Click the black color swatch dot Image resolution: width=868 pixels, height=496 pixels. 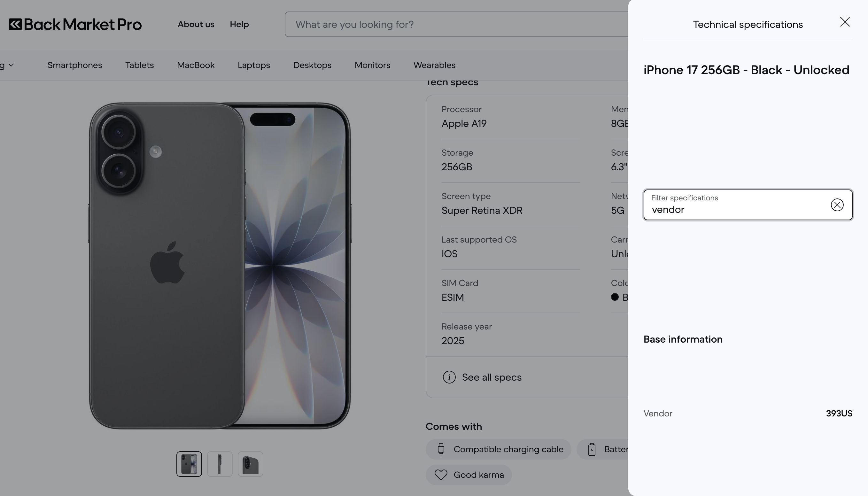pyautogui.click(x=615, y=297)
